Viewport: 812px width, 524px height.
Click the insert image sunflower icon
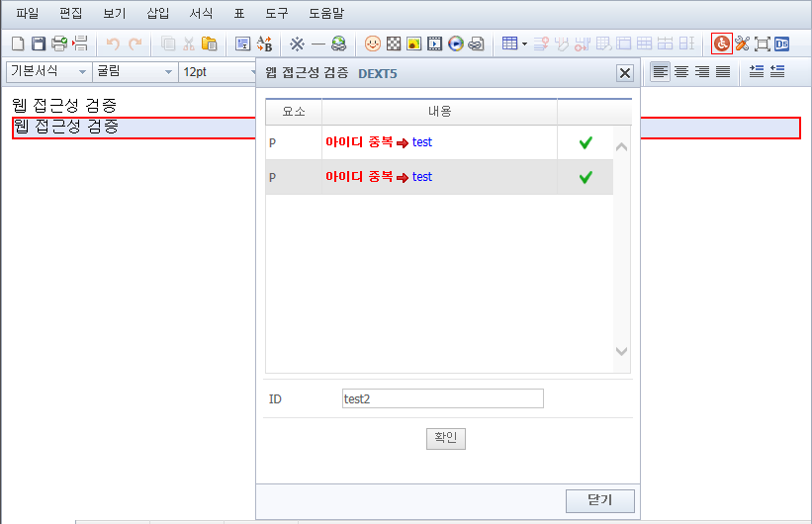click(x=413, y=44)
